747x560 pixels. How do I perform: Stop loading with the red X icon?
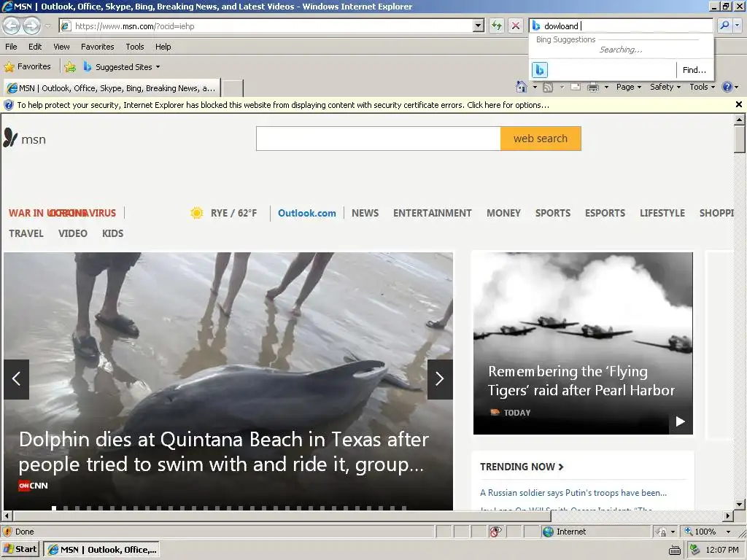(516, 26)
